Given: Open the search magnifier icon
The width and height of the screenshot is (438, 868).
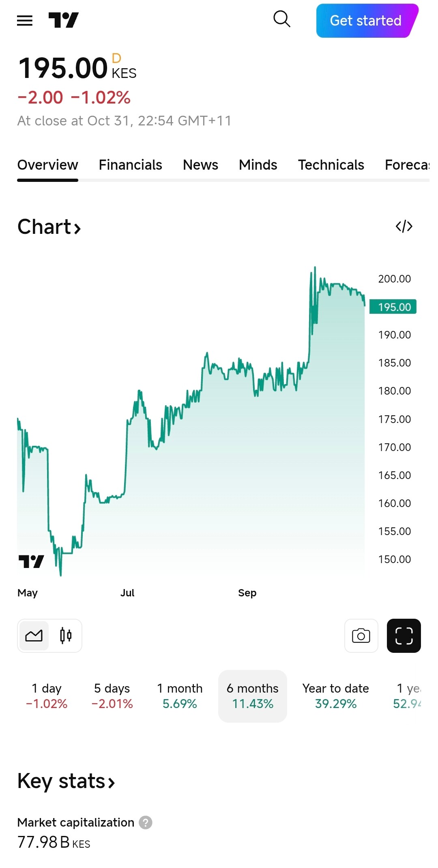Looking at the screenshot, I should (x=282, y=19).
